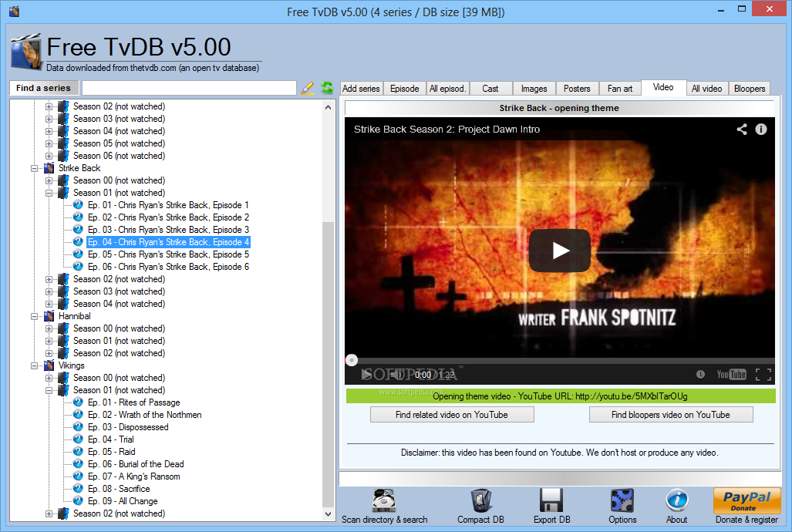Click the question icon for Ep. 09 All Change
The width and height of the screenshot is (792, 532).
[78, 500]
